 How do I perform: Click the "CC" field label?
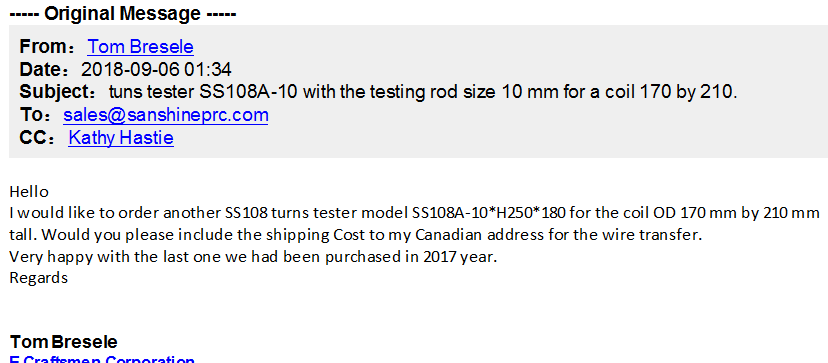point(34,138)
